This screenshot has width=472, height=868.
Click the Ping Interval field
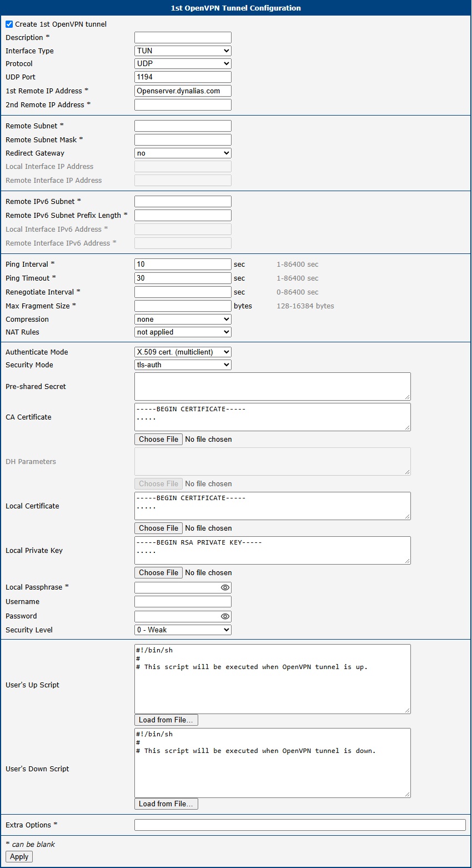tap(183, 264)
